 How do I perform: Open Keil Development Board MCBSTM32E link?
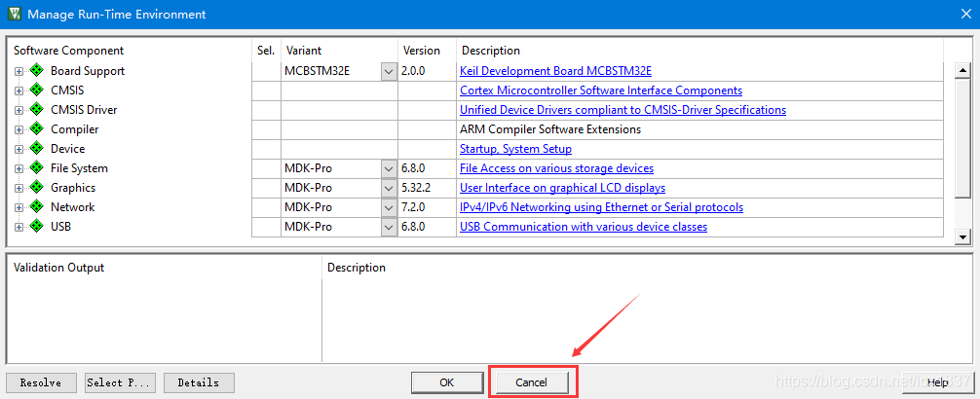pyautogui.click(x=555, y=71)
